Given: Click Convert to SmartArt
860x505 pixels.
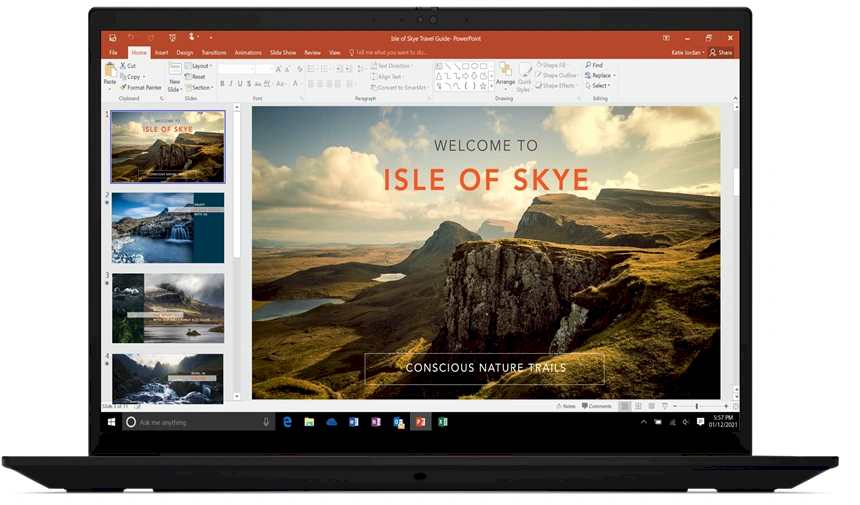Looking at the screenshot, I should tap(399, 87).
